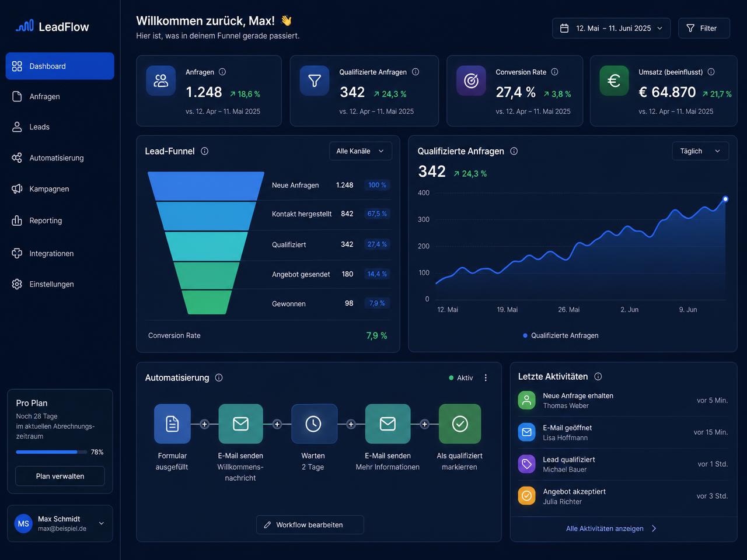
Task: Click the LeadFlow logo icon
Action: 25,26
